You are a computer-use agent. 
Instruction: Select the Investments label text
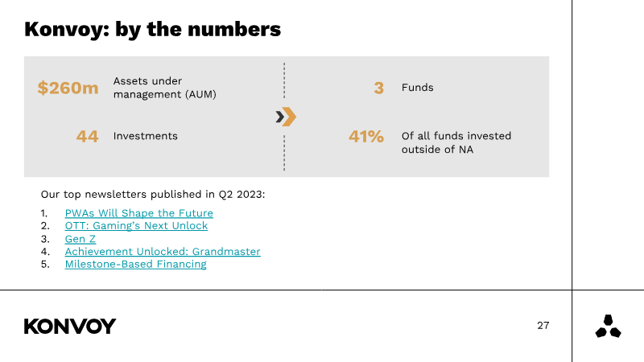click(x=146, y=136)
